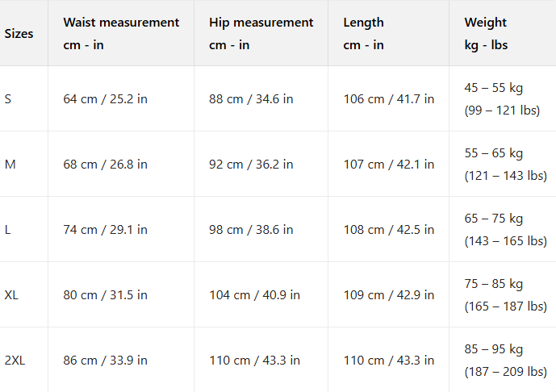Click the Length cm - in header
556x392 pixels.
tap(363, 33)
